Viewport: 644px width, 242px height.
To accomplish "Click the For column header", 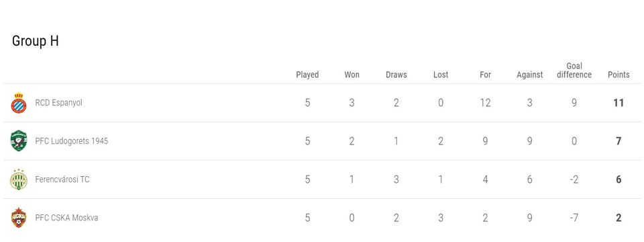I will click(x=485, y=75).
